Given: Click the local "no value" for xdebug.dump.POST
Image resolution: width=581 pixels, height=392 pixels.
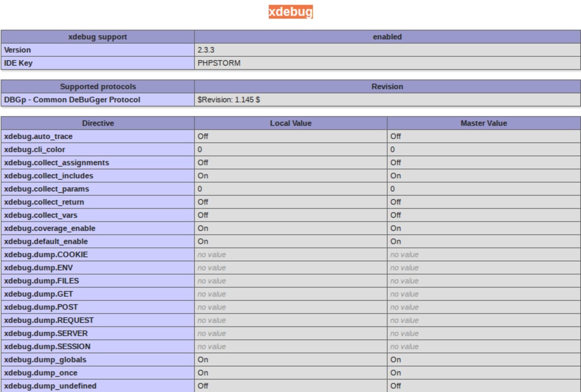Looking at the screenshot, I should click(212, 307).
